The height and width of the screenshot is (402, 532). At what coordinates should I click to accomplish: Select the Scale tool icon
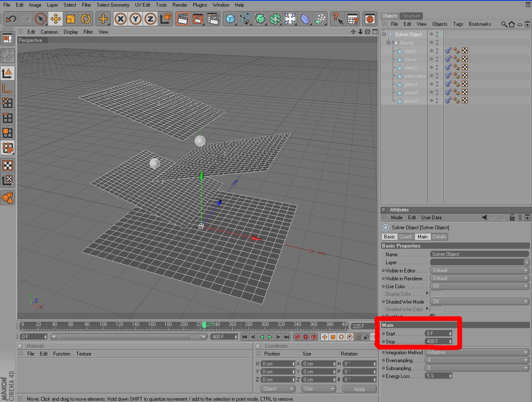point(71,19)
